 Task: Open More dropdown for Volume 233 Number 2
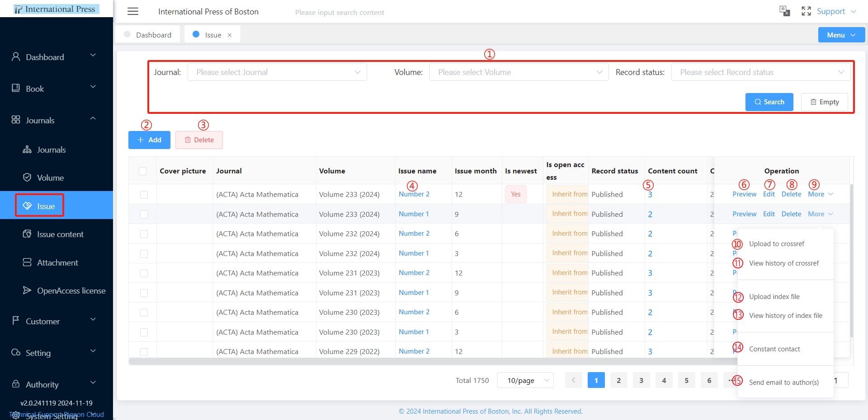coord(821,194)
